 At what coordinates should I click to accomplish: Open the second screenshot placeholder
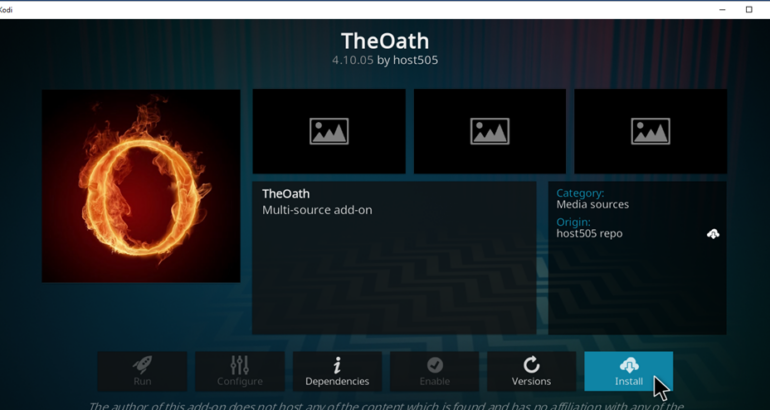pos(490,131)
